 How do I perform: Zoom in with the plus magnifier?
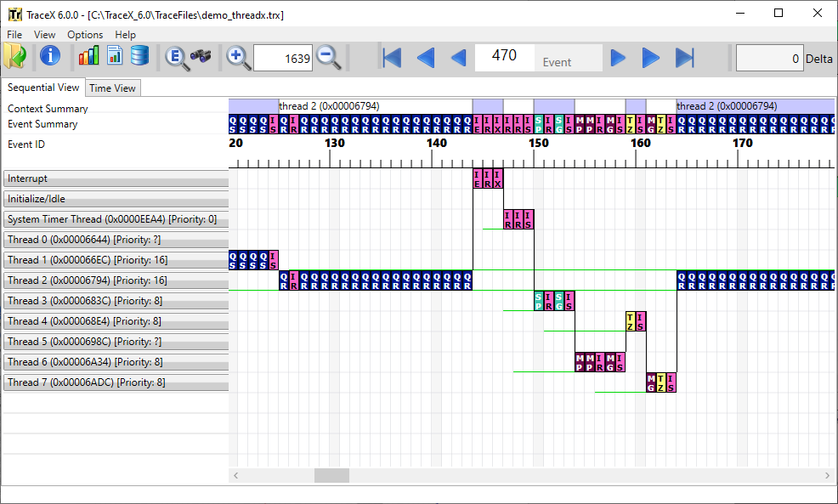(x=239, y=57)
